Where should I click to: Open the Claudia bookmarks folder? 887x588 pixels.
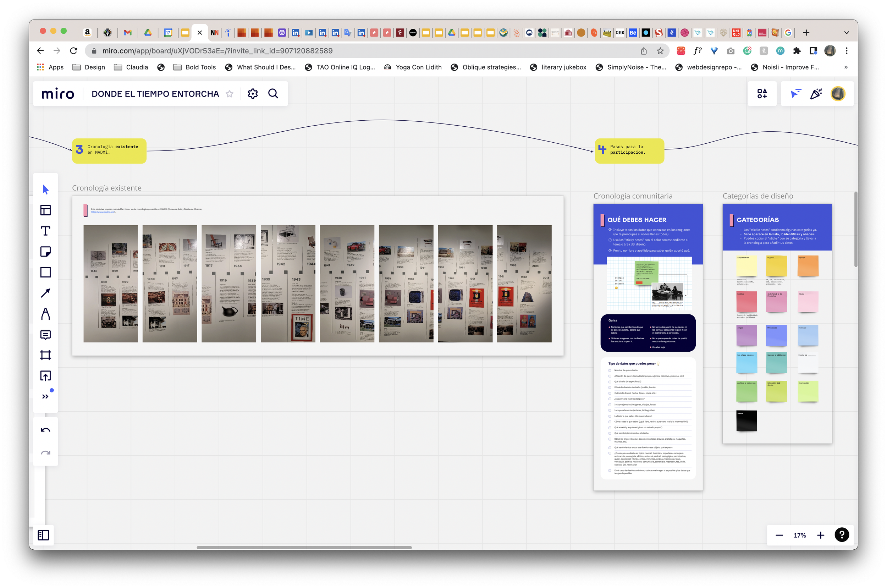[x=131, y=67]
